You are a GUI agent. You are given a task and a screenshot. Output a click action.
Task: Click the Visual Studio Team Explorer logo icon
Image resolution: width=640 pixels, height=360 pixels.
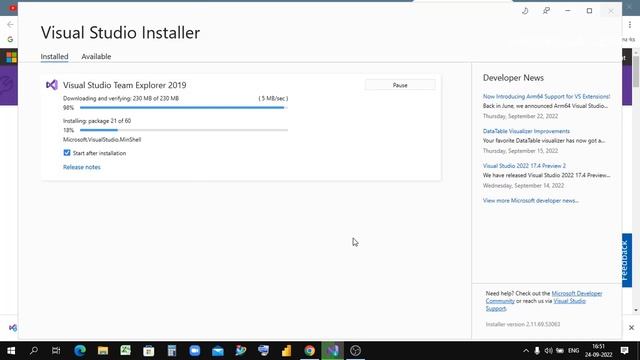click(x=52, y=85)
